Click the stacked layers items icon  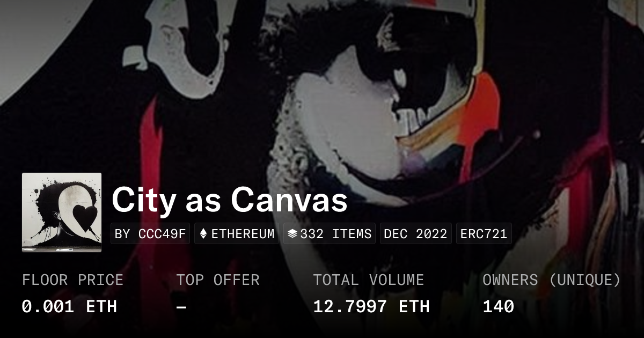292,234
